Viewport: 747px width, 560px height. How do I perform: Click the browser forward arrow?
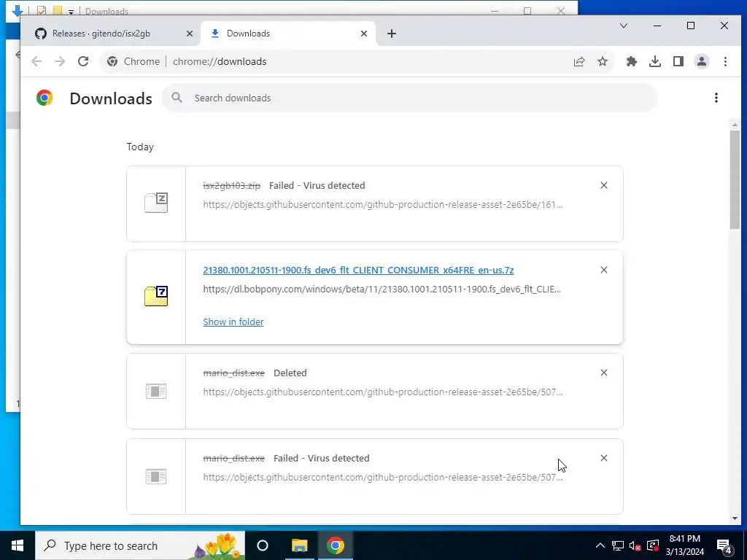tap(60, 61)
